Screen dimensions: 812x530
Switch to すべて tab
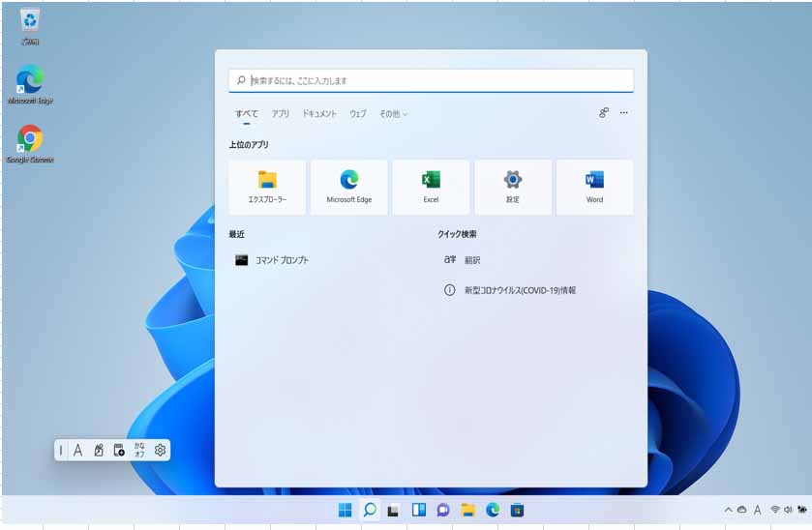click(247, 114)
